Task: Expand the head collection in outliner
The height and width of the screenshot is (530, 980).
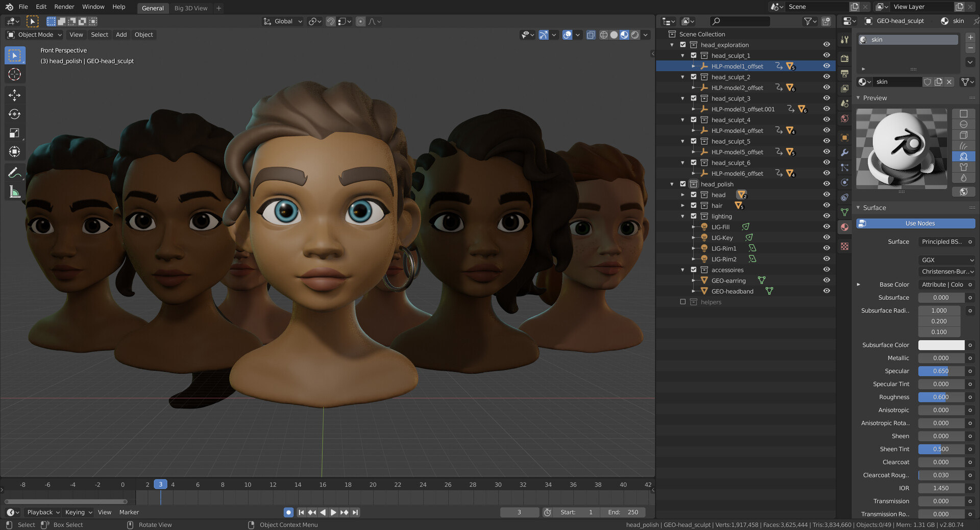Action: click(683, 195)
